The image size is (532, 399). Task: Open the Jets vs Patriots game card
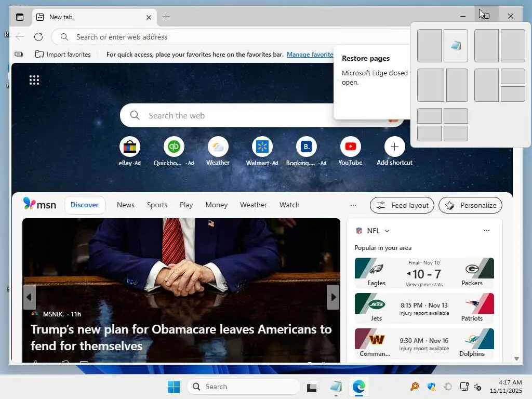(424, 309)
